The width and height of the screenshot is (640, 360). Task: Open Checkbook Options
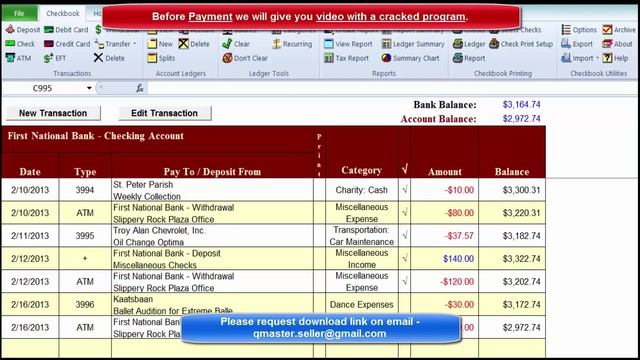(x=579, y=29)
